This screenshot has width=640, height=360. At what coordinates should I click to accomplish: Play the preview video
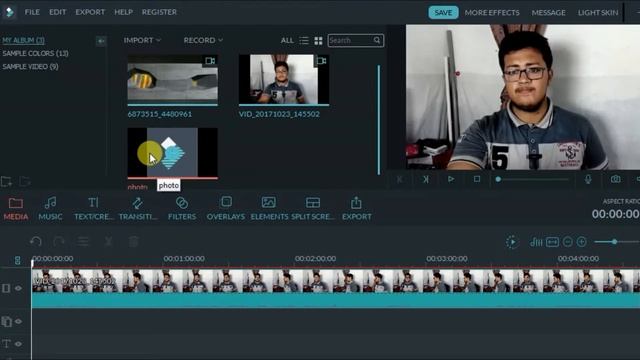click(451, 179)
